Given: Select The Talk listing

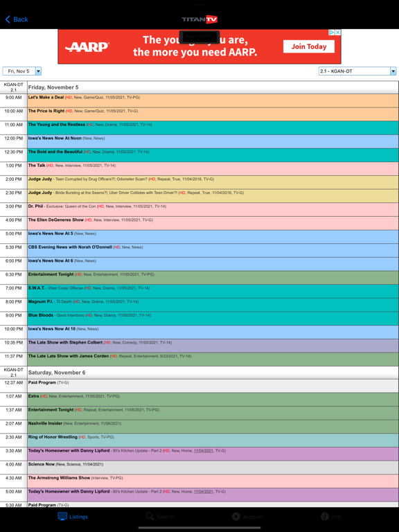Looking at the screenshot, I should [213, 168].
